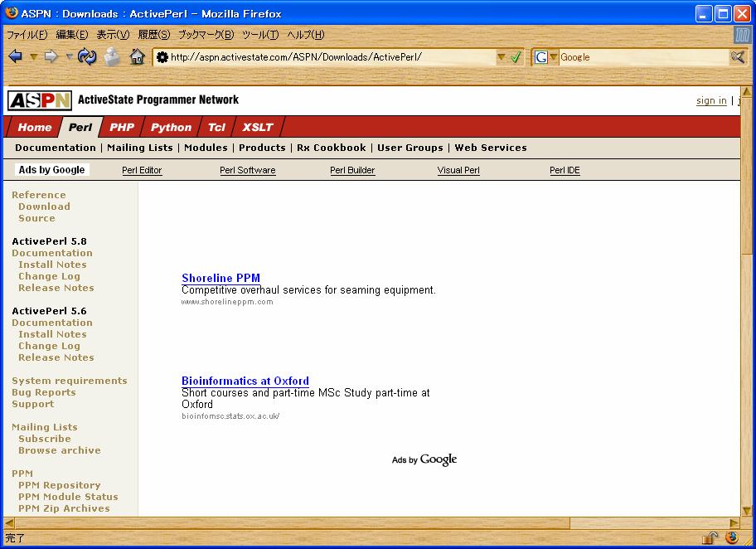Image resolution: width=756 pixels, height=549 pixels.
Task: Click the PPM Repository sidebar link
Action: 59,485
